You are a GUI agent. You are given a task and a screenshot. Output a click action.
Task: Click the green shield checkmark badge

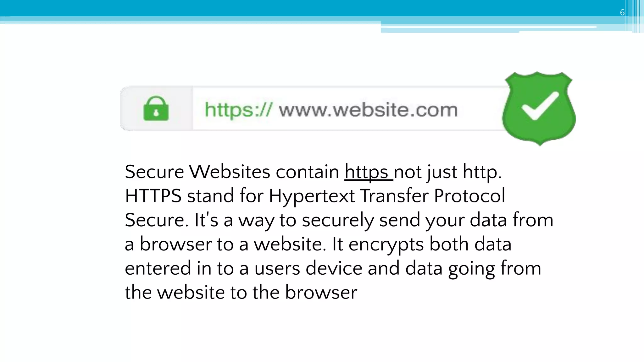[539, 108]
